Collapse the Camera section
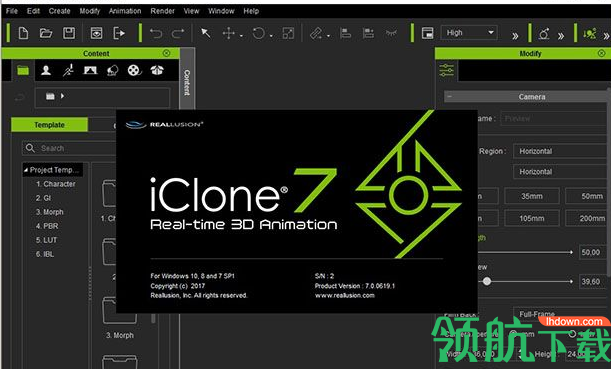 (x=449, y=96)
